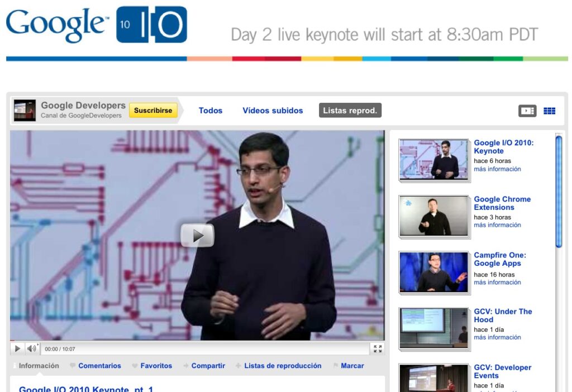Open the Comentarios tab
This screenshot has width=572, height=392.
99,366
